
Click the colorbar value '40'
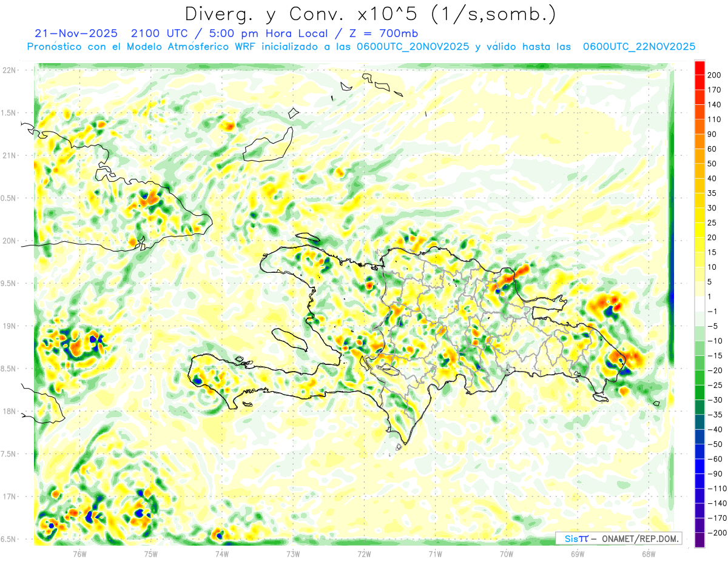click(712, 178)
